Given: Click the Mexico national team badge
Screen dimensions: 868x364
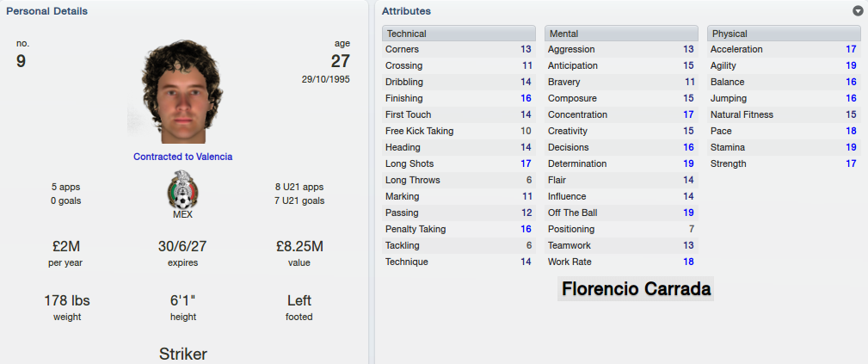Looking at the screenshot, I should [x=182, y=189].
